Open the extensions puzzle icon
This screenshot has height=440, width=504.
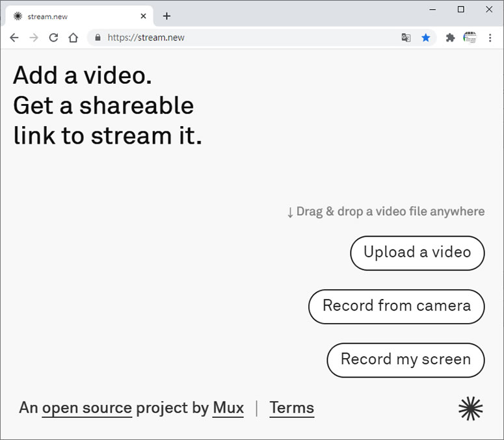[450, 38]
